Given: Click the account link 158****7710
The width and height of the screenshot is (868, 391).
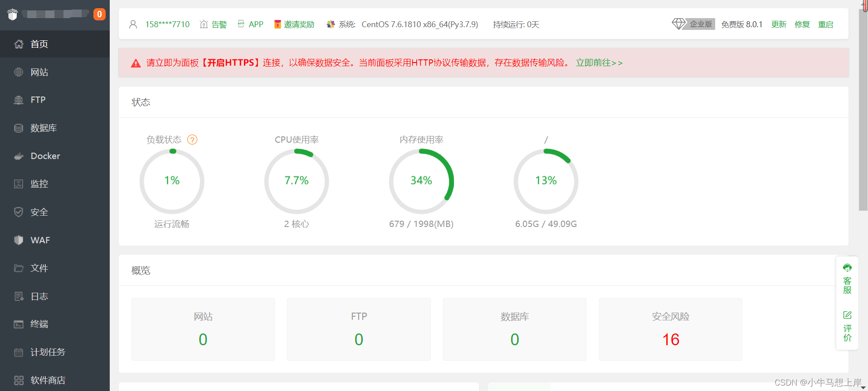Looking at the screenshot, I should (167, 24).
